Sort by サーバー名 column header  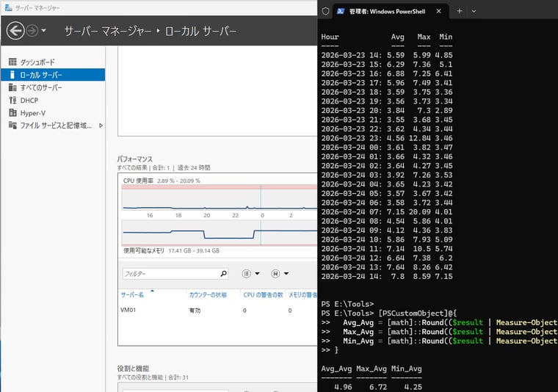click(132, 295)
